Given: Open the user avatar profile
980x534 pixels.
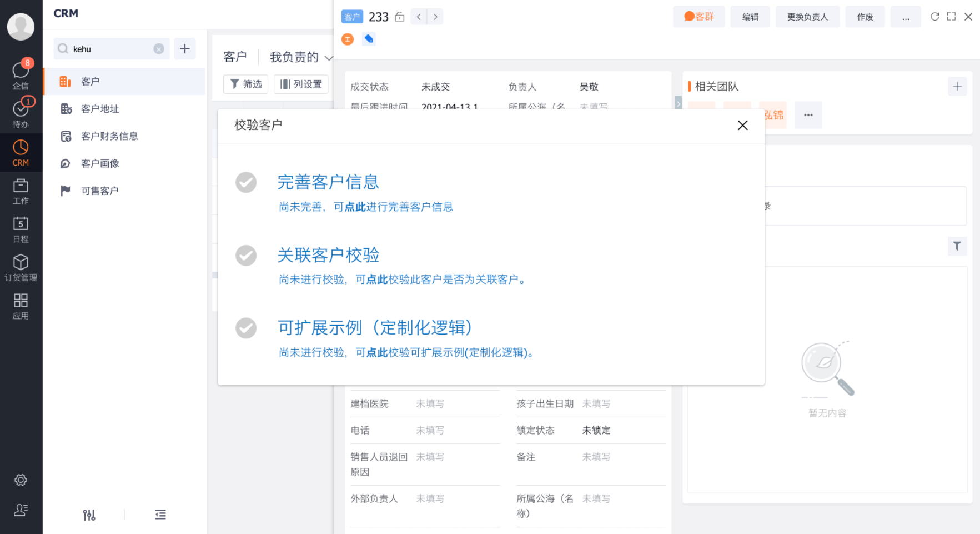Looking at the screenshot, I should point(21,27).
